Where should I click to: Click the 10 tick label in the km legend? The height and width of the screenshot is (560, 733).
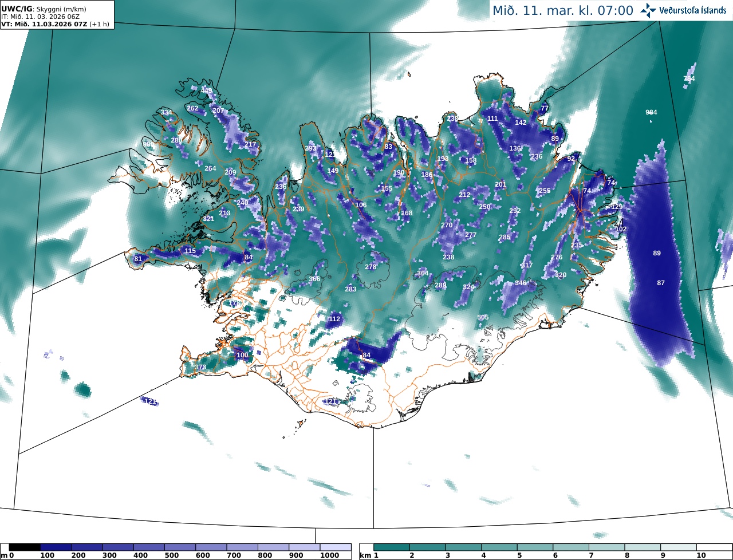click(x=701, y=555)
